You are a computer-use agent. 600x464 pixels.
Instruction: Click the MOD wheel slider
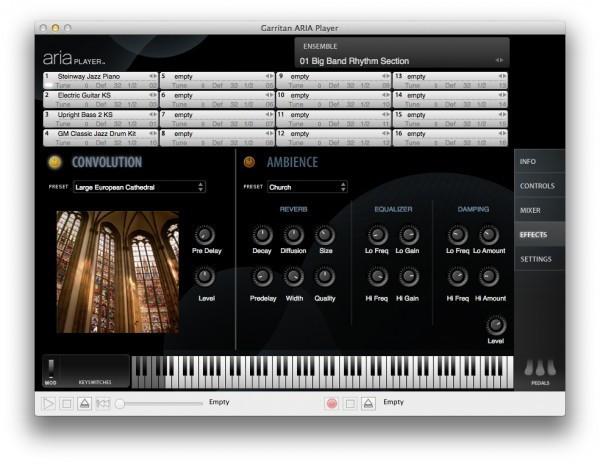(51, 368)
